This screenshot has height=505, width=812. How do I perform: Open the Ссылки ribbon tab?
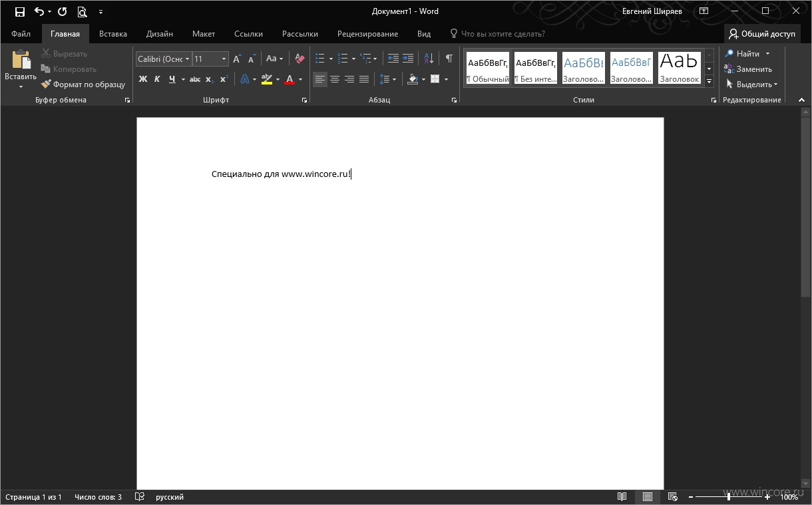point(248,34)
